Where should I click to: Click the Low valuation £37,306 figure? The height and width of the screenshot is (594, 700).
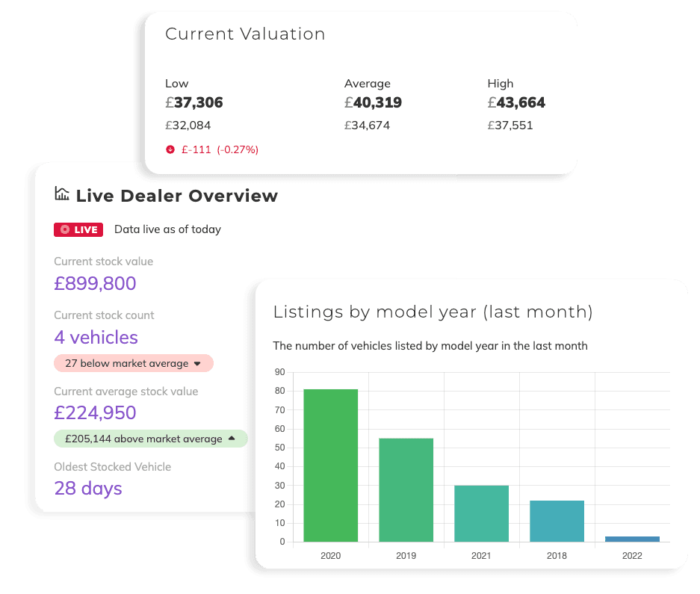click(x=194, y=103)
